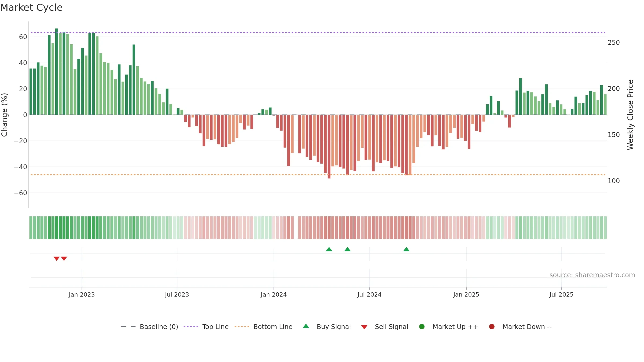Click the Jan 2023 axis label
Screen dimensions: 644x362
pos(82,294)
